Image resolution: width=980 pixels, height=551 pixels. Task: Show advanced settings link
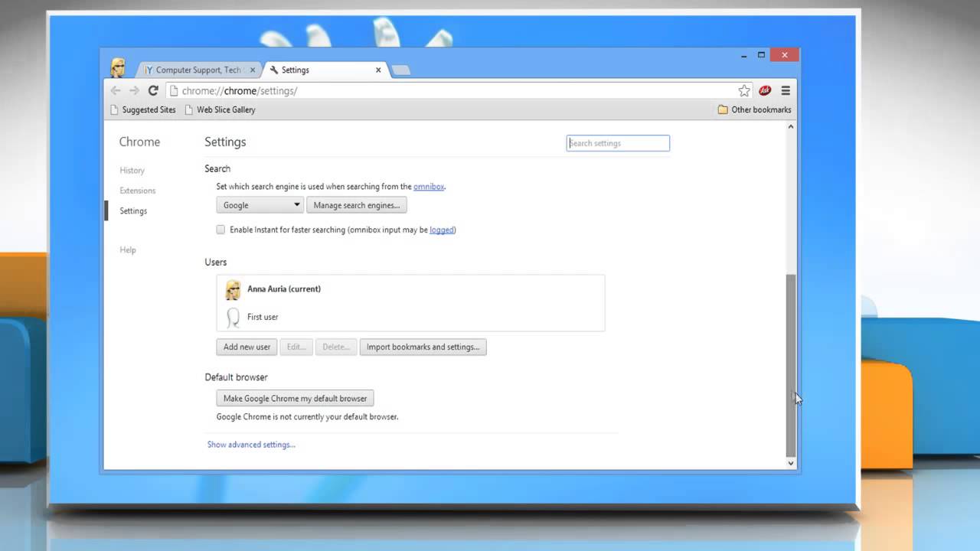click(251, 445)
